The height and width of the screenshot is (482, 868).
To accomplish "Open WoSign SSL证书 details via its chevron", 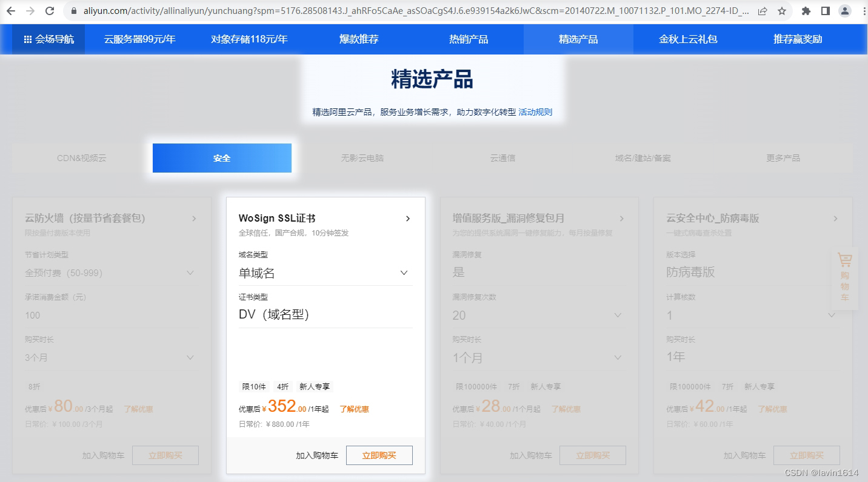I will pos(408,219).
